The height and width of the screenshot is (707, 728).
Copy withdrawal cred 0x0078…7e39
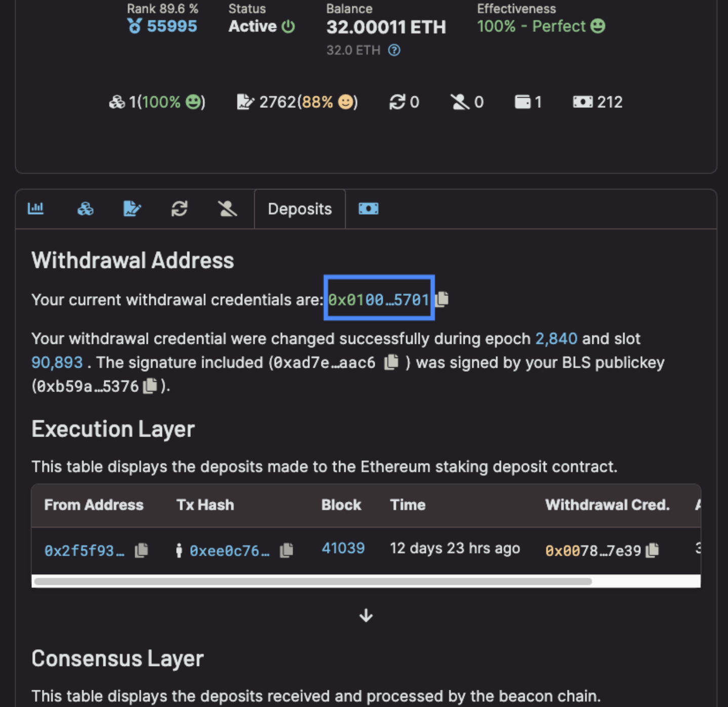(653, 550)
